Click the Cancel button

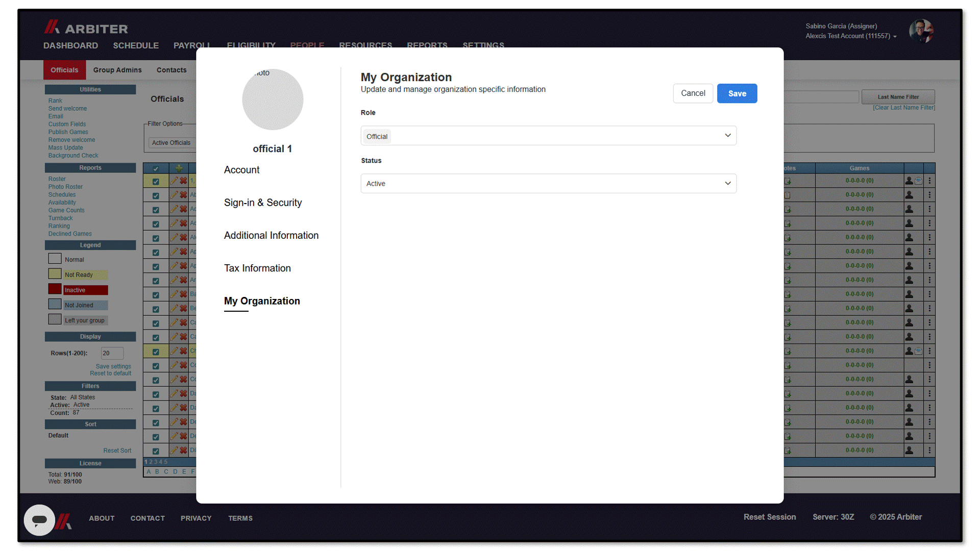pyautogui.click(x=693, y=93)
